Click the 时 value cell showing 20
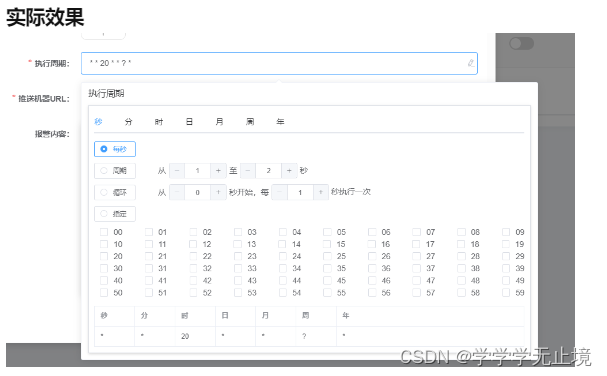The width and height of the screenshot is (607, 376). (195, 336)
